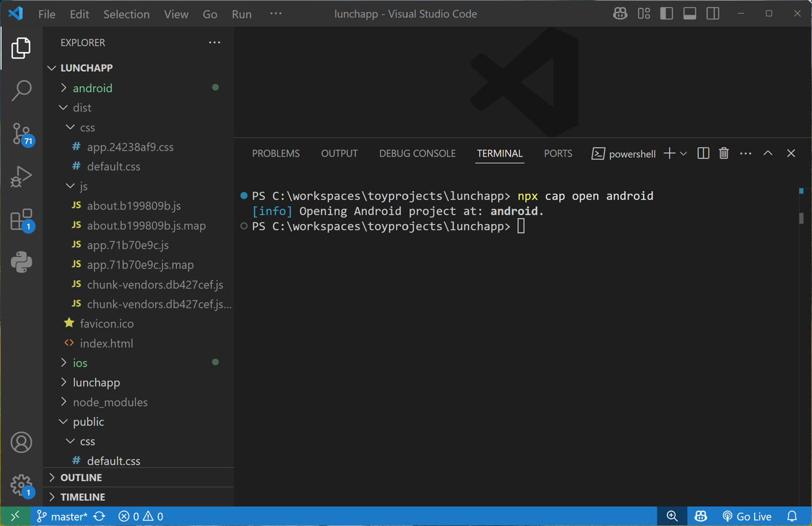The width and height of the screenshot is (812, 526).
Task: Expand the OUTLINE section
Action: point(139,478)
